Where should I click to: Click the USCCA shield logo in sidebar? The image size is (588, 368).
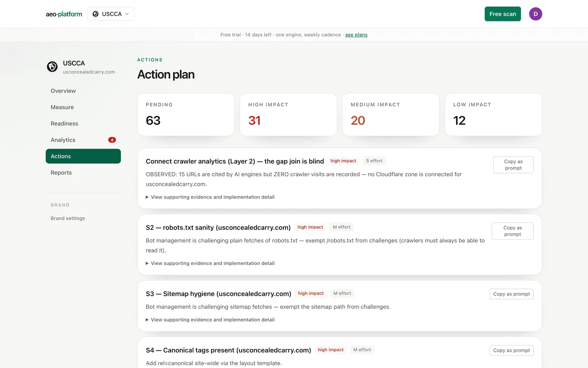click(x=52, y=67)
